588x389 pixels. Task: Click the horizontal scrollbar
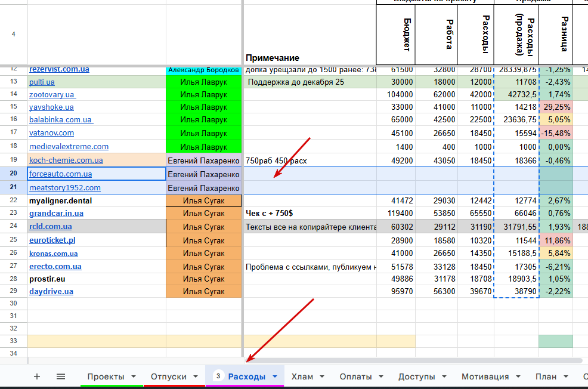[413, 360]
